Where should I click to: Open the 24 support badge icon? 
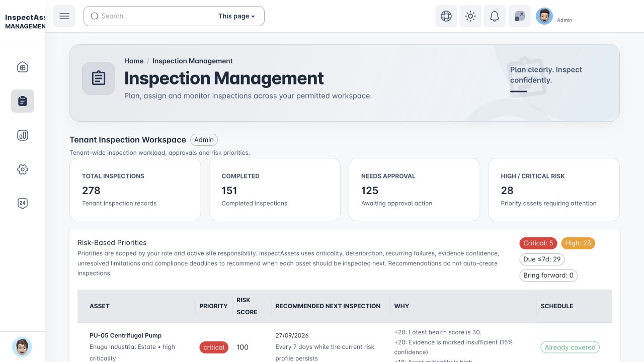[23, 203]
